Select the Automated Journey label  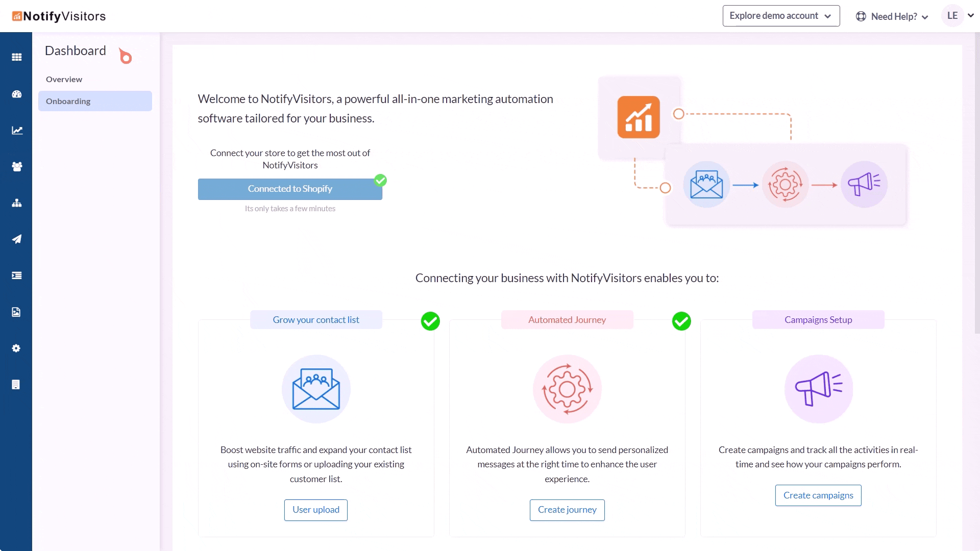click(x=567, y=320)
